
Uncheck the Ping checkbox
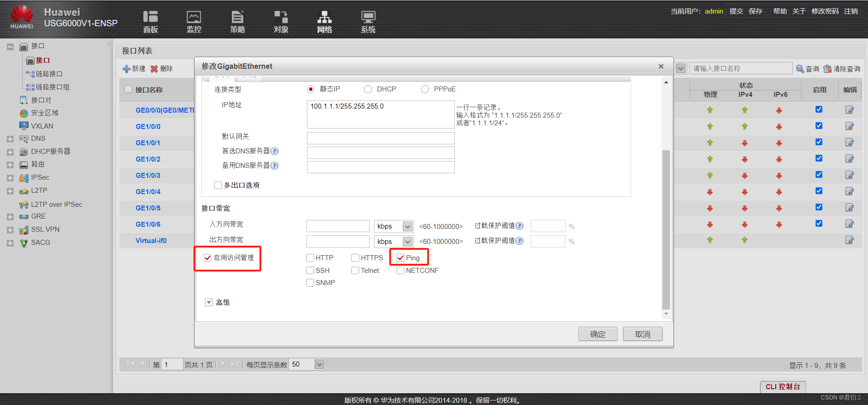click(x=401, y=258)
